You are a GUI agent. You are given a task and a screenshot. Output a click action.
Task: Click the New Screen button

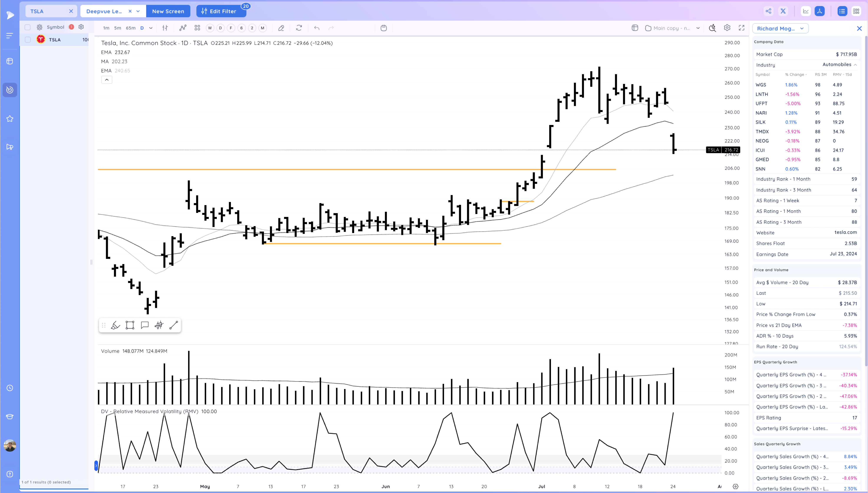coord(168,11)
